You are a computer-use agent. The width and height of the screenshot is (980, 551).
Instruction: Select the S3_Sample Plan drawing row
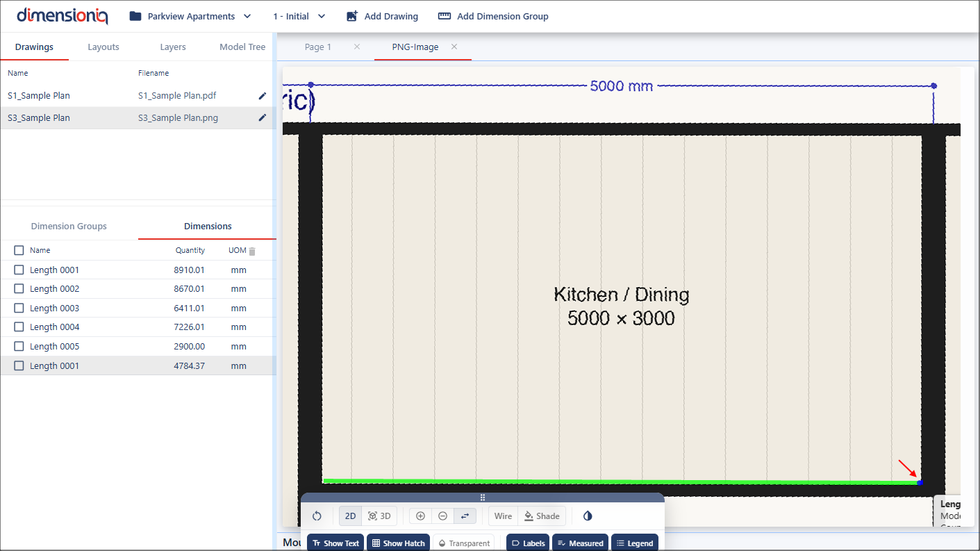(39, 118)
